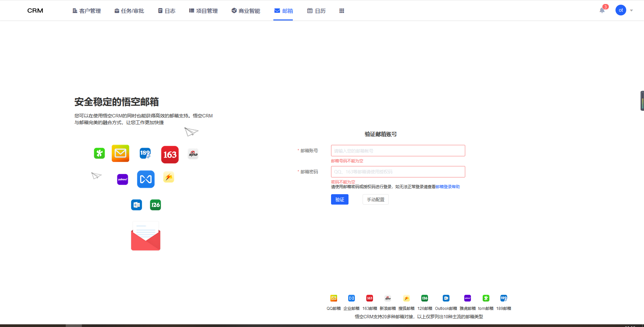This screenshot has height=327, width=644.
Task: Click the 验证邮箱账号 heading
Action: pos(381,134)
